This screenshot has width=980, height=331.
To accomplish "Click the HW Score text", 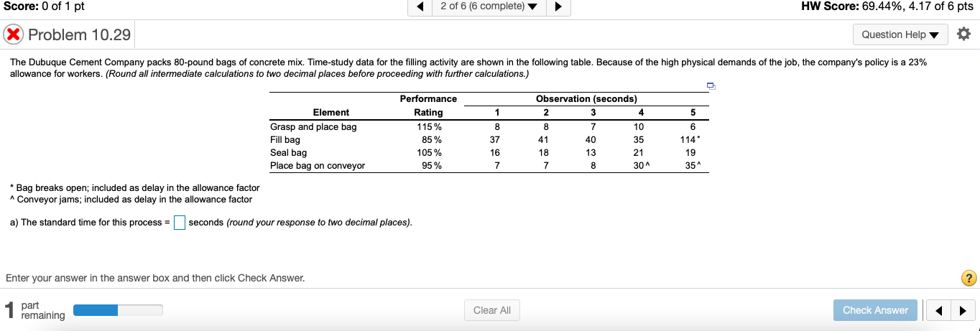I will (x=887, y=6).
